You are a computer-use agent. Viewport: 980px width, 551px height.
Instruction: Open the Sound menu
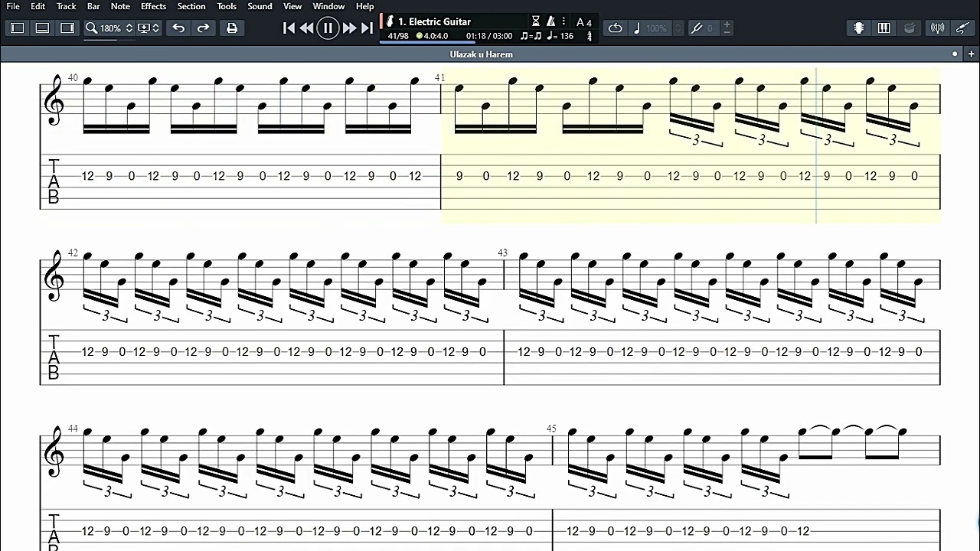tap(260, 6)
